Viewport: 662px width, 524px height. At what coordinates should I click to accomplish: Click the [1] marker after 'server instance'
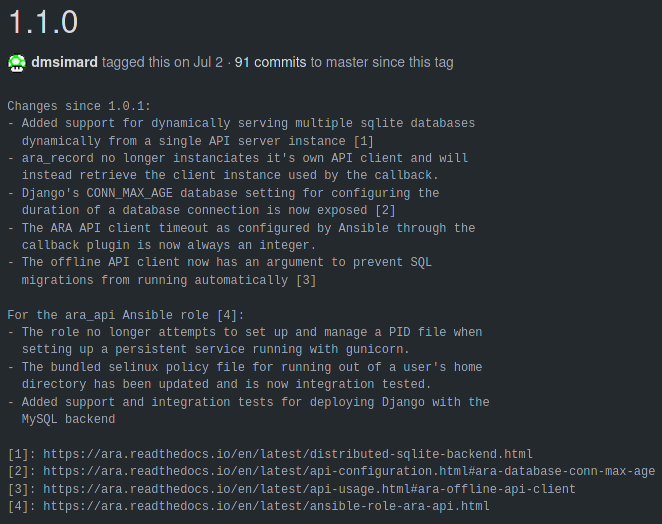click(364, 141)
